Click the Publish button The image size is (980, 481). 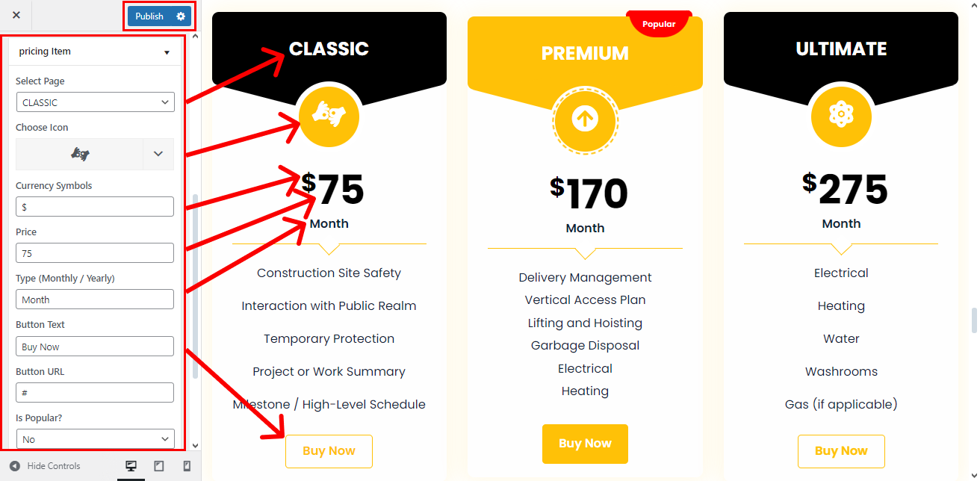point(149,16)
